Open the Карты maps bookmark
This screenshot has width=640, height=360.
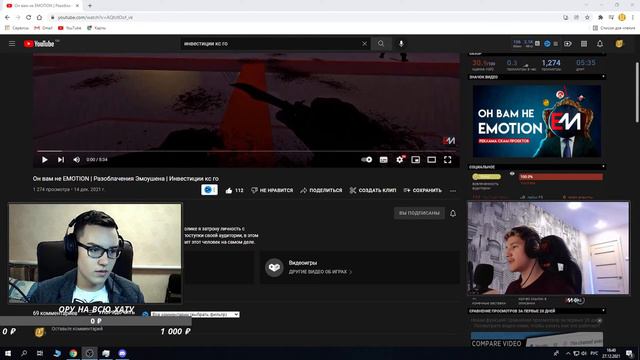[x=96, y=28]
